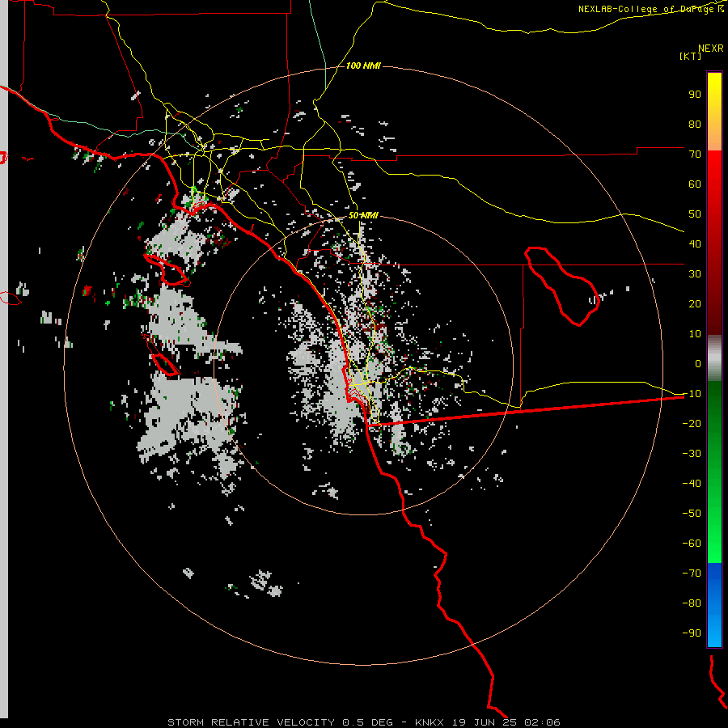Pick the gray zero-velocity segment of color bar
The height and width of the screenshot is (728, 728).
pyautogui.click(x=714, y=358)
